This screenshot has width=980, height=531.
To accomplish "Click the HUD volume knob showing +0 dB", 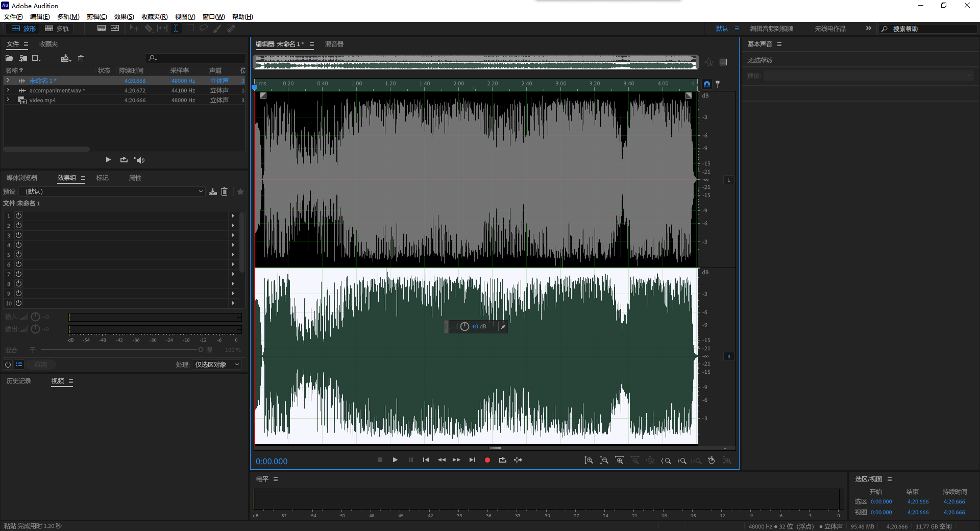I will click(x=464, y=327).
